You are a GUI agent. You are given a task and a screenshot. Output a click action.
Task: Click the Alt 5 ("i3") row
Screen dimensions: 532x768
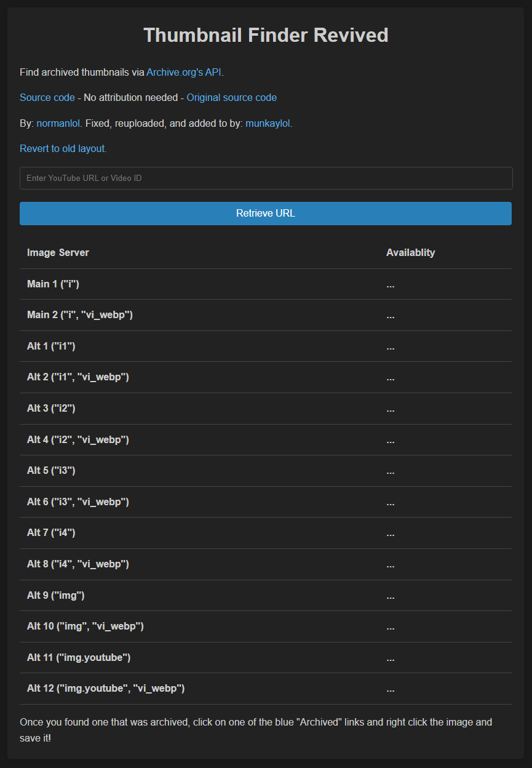(51, 470)
